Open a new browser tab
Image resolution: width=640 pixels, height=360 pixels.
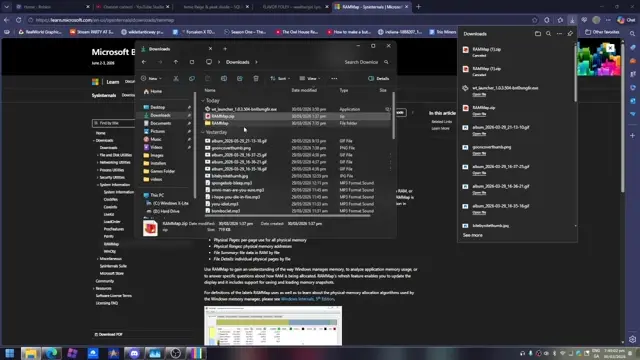tap(418, 7)
